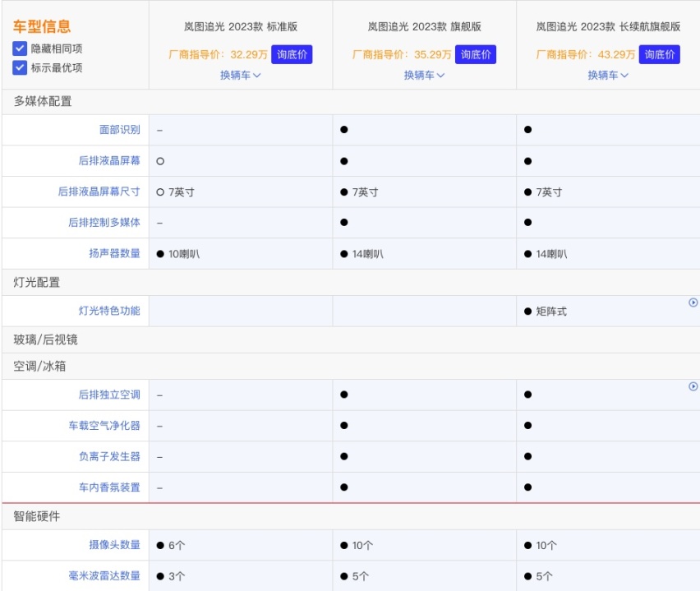Click 7英寸 screen size in 长续航旗舰版 column

549,192
